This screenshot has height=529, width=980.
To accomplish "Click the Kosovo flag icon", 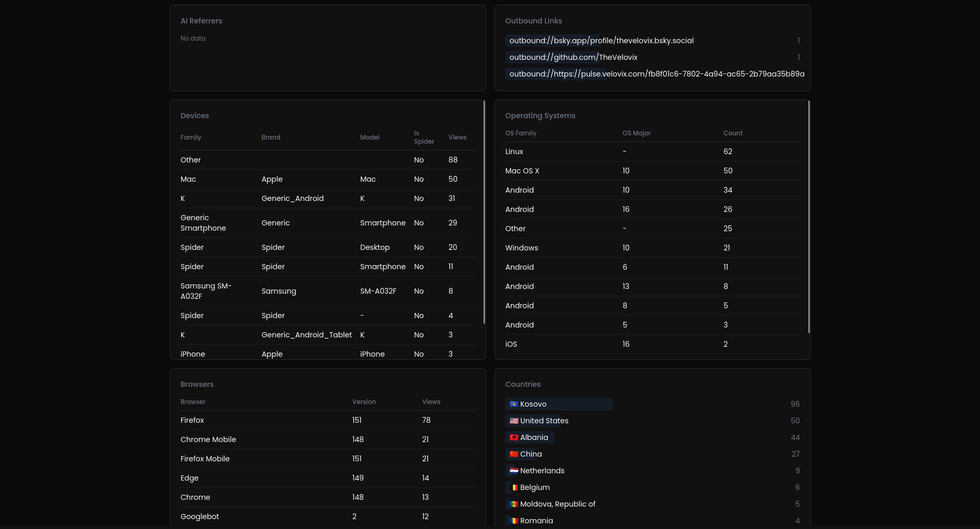I will [514, 404].
